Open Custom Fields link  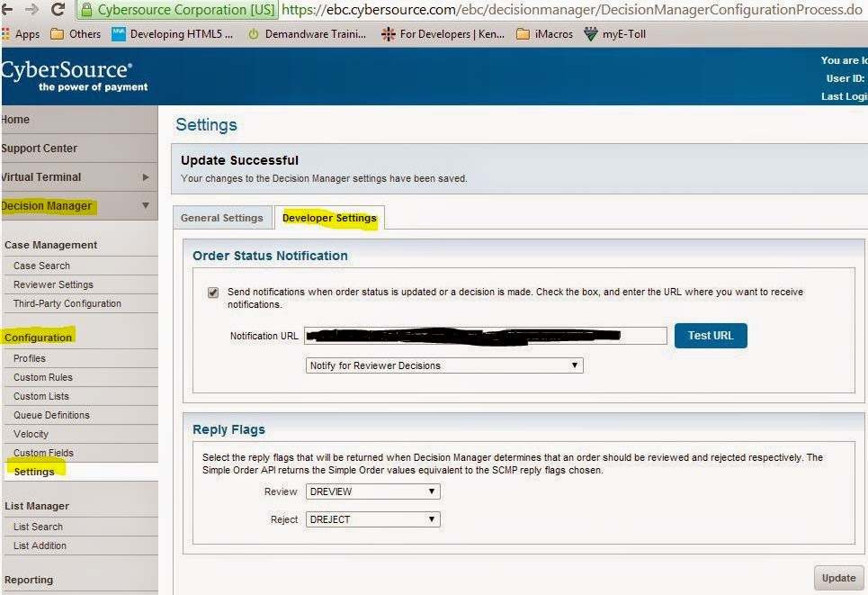[x=43, y=453]
